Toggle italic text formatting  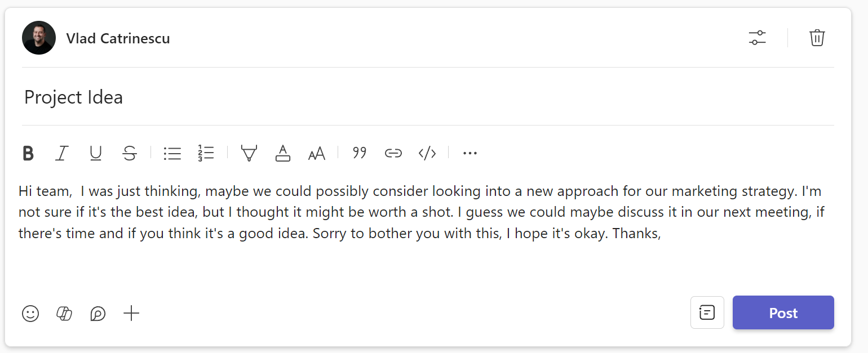pos(62,153)
